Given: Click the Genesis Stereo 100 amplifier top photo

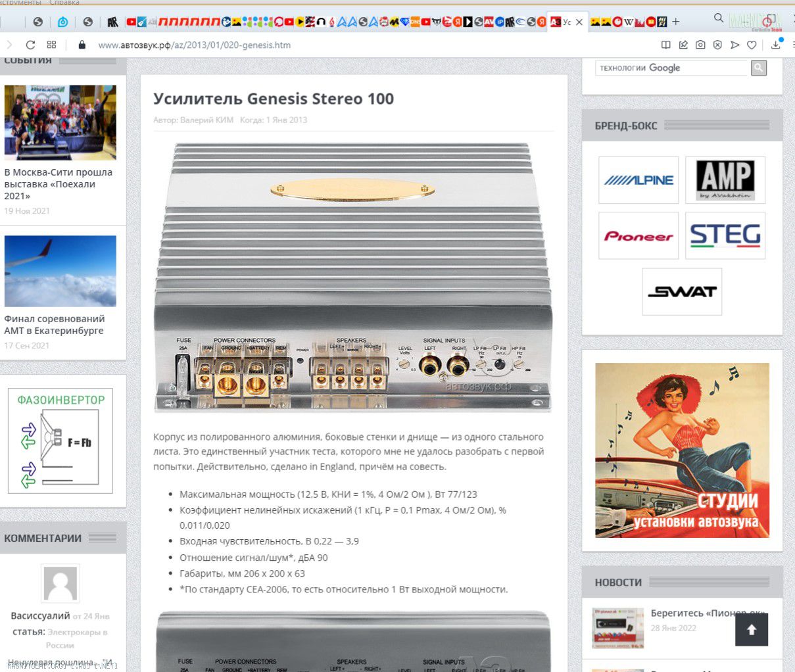Looking at the screenshot, I should 353,277.
